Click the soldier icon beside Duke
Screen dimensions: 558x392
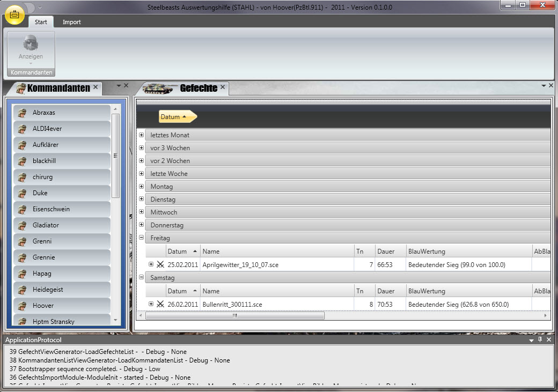click(22, 193)
